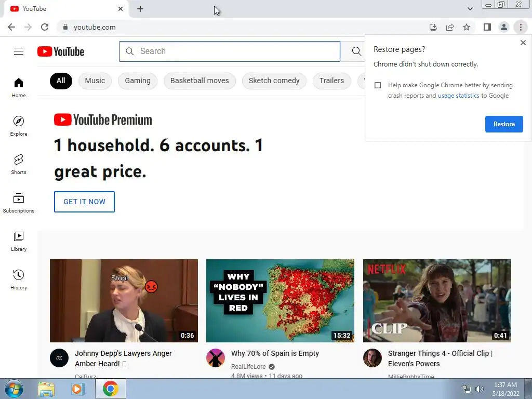Click the RealLifeLore windmill channel avatar
The image size is (532, 399).
216,358
